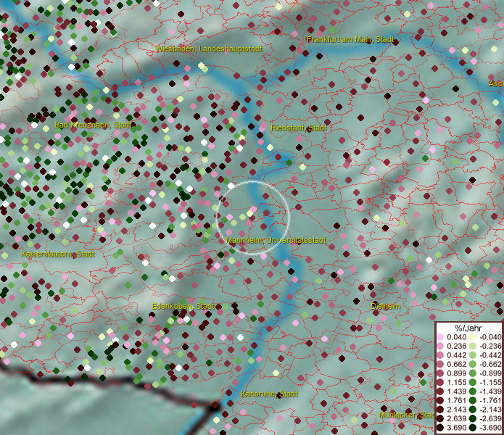504x435 pixels.
Task: Click the -0.662 legend value
Action: (x=490, y=365)
